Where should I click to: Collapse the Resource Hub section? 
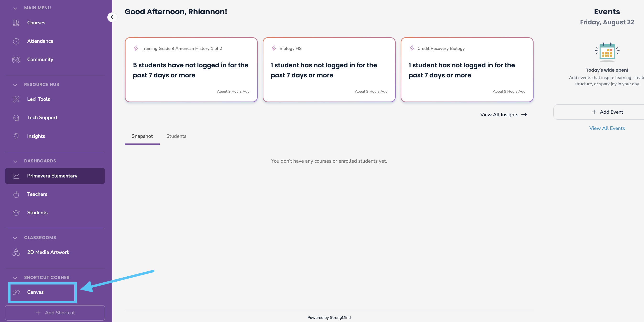tap(15, 85)
